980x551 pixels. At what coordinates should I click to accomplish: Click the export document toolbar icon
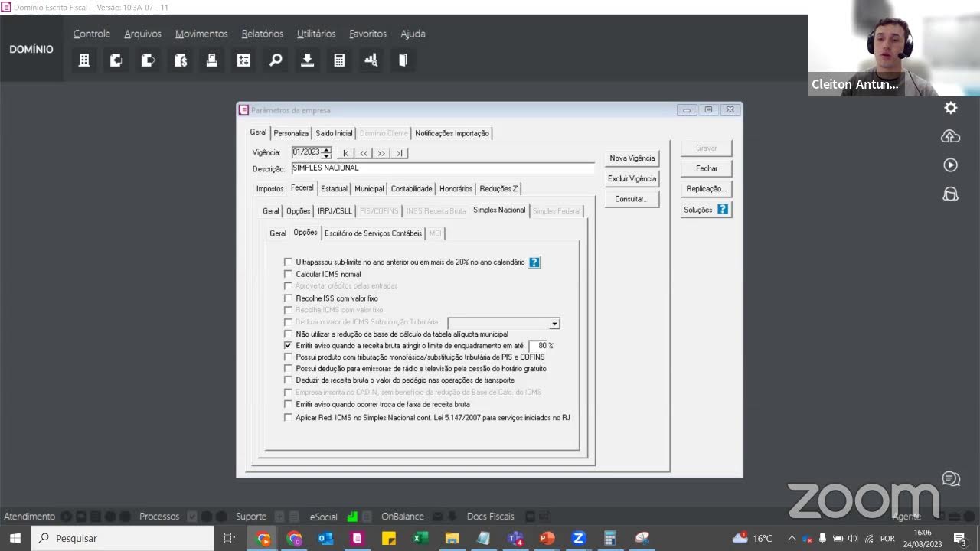[x=148, y=60]
